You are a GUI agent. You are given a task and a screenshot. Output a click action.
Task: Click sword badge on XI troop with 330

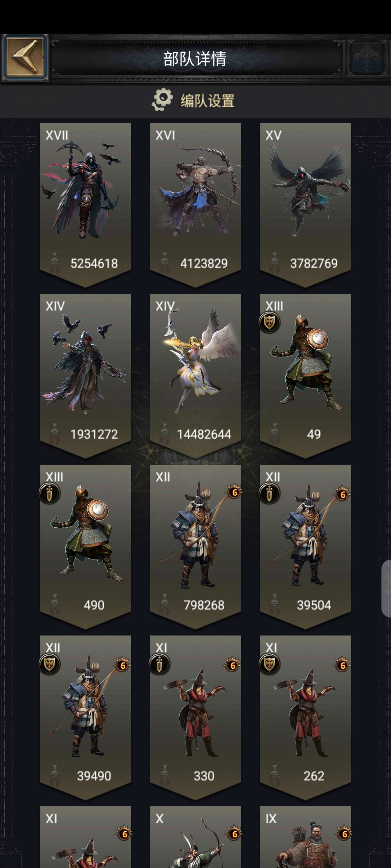click(x=160, y=664)
